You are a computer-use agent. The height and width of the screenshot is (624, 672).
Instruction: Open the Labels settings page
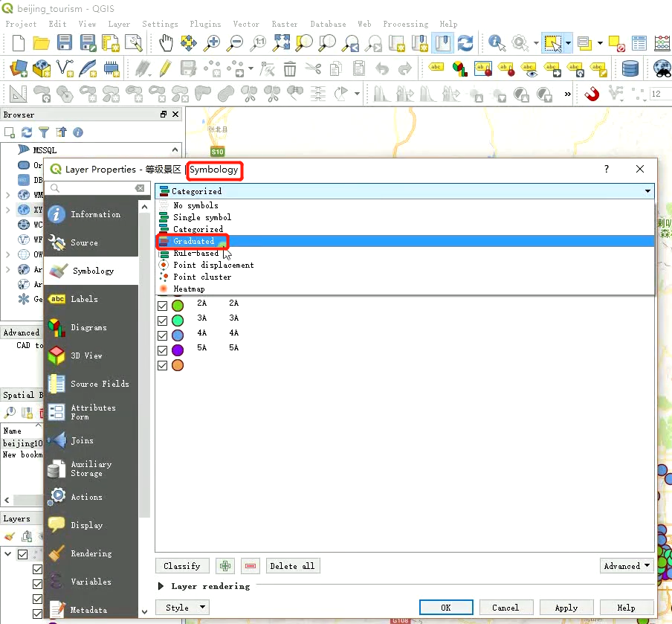[x=91, y=299]
